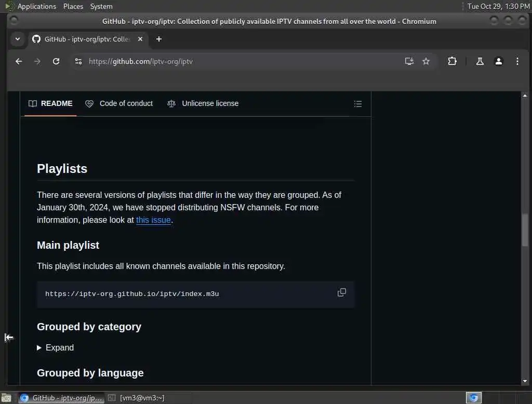Click the date and time clock
Image resolution: width=532 pixels, height=404 pixels.
point(498,6)
